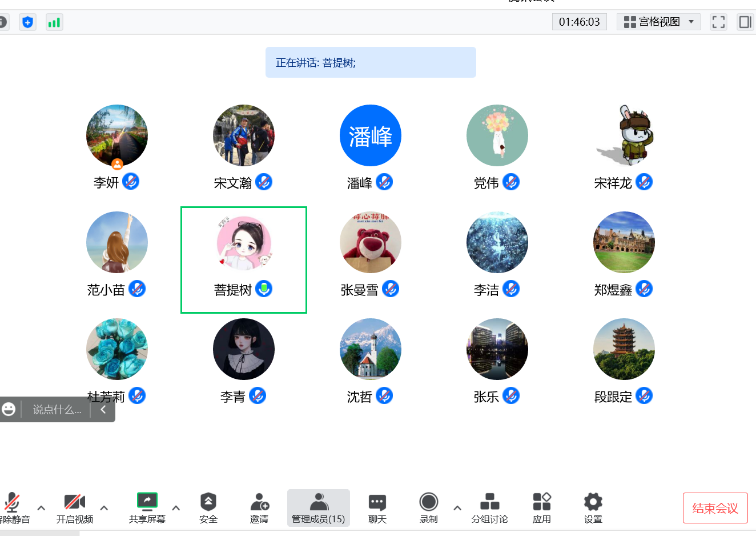Open meeting Settings (设置)

[x=593, y=507]
